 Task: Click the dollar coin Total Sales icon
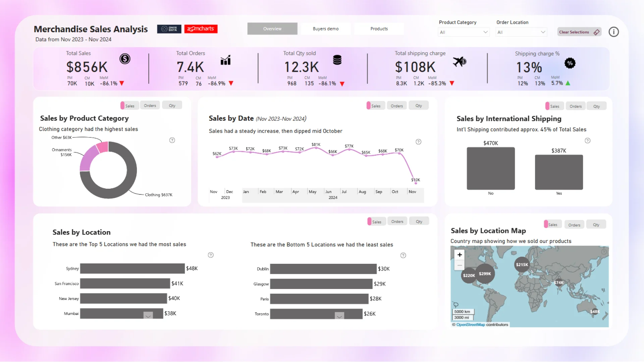125,59
